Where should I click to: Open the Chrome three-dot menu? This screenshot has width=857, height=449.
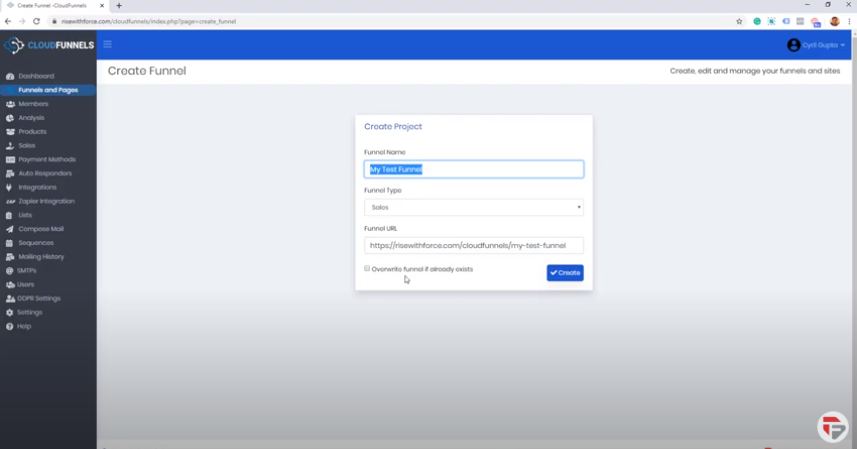coord(849,21)
